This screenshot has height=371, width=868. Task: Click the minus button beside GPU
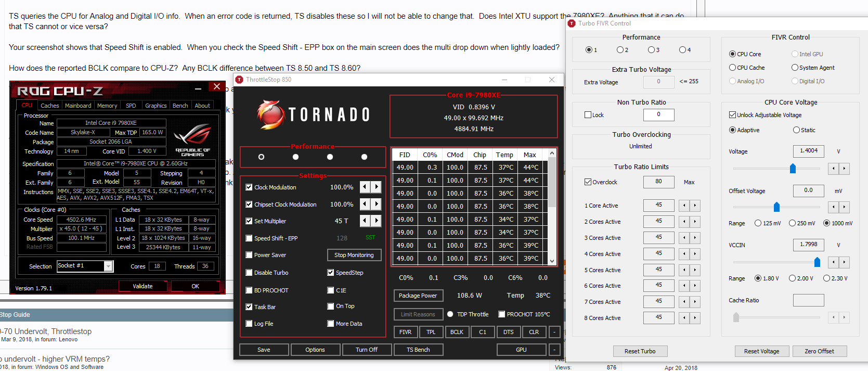coord(554,350)
